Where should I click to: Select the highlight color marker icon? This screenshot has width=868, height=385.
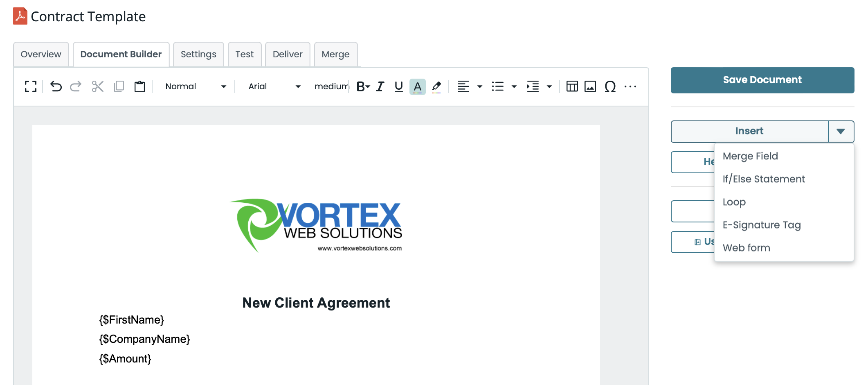[x=436, y=86]
